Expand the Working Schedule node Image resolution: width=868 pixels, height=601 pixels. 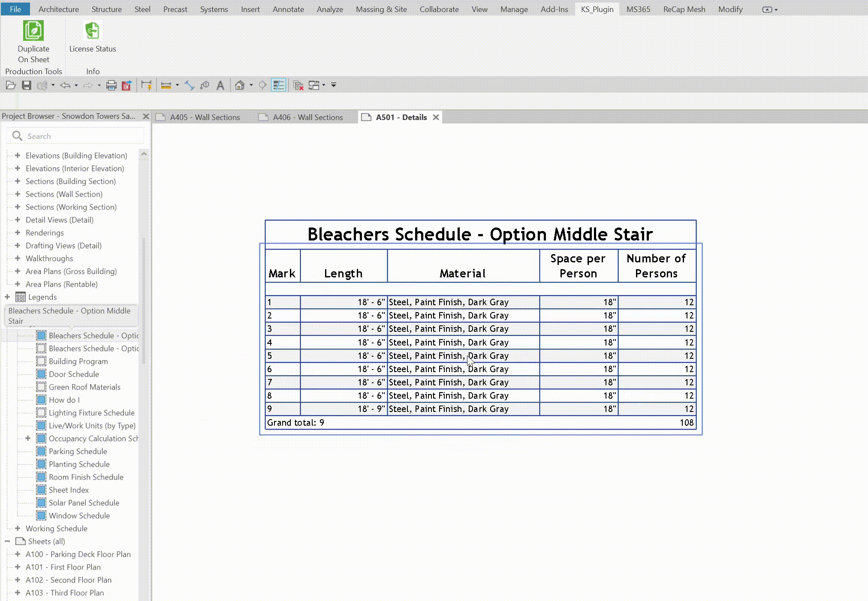coord(18,528)
